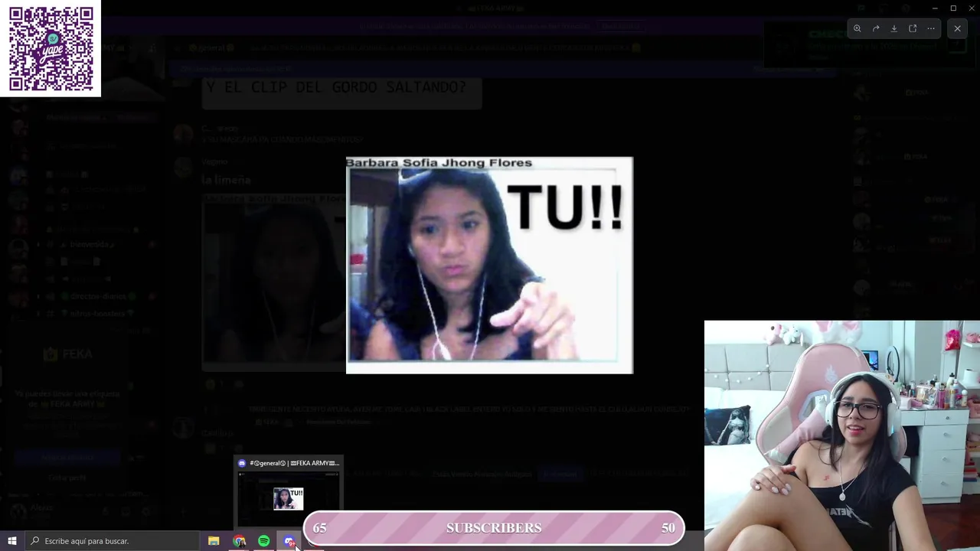Viewport: 980px width, 551px height.
Task: Click the Yape QR code
Action: [51, 48]
